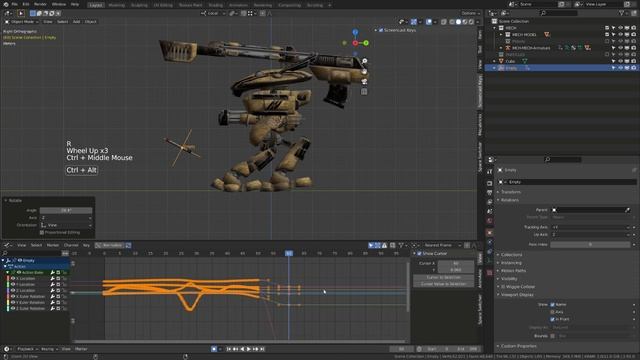The height and width of the screenshot is (360, 640).
Task: Click the zoom magnifier viewport icon
Action: click(364, 61)
